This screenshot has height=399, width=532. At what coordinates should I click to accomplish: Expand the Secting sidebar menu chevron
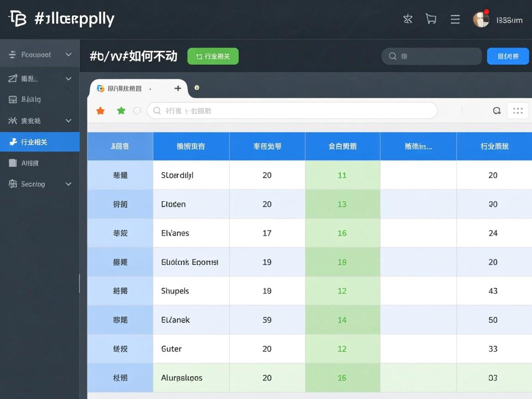coord(68,184)
